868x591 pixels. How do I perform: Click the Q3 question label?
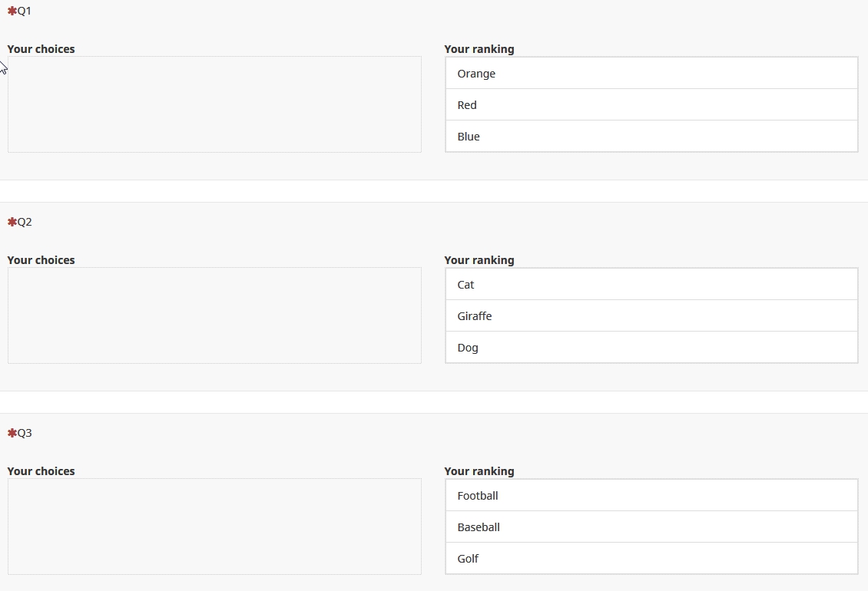tap(25, 433)
